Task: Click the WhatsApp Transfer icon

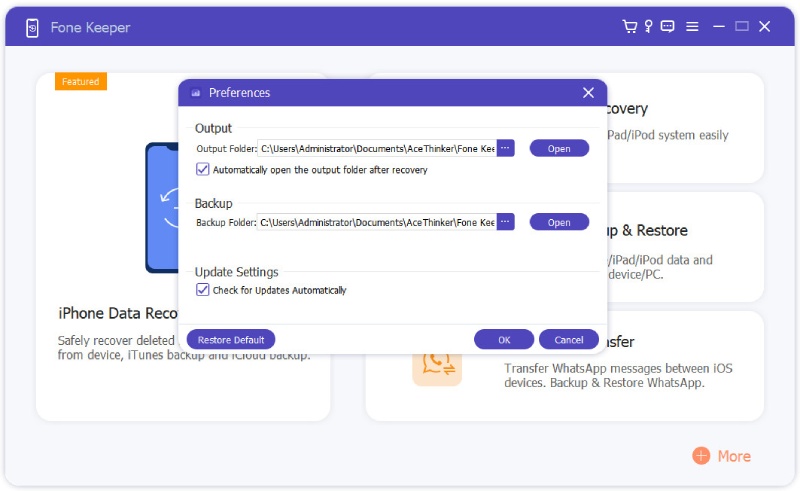Action: pos(437,361)
